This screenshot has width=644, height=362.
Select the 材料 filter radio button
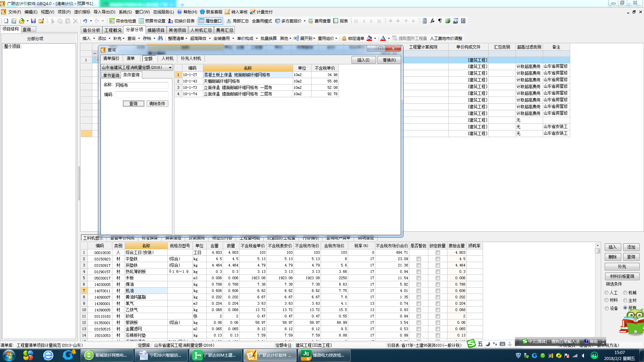(606, 300)
